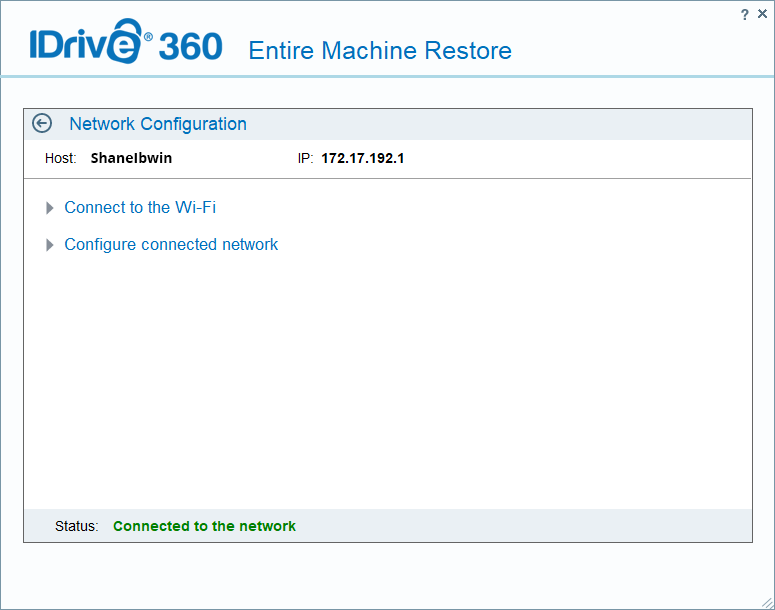
Task: Open the Connect to the Wi-Fi link
Action: click(140, 208)
